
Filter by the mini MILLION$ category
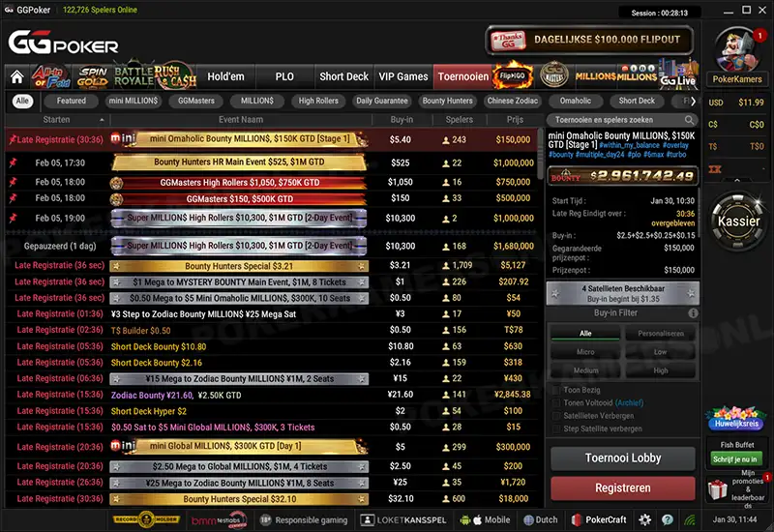click(x=134, y=101)
